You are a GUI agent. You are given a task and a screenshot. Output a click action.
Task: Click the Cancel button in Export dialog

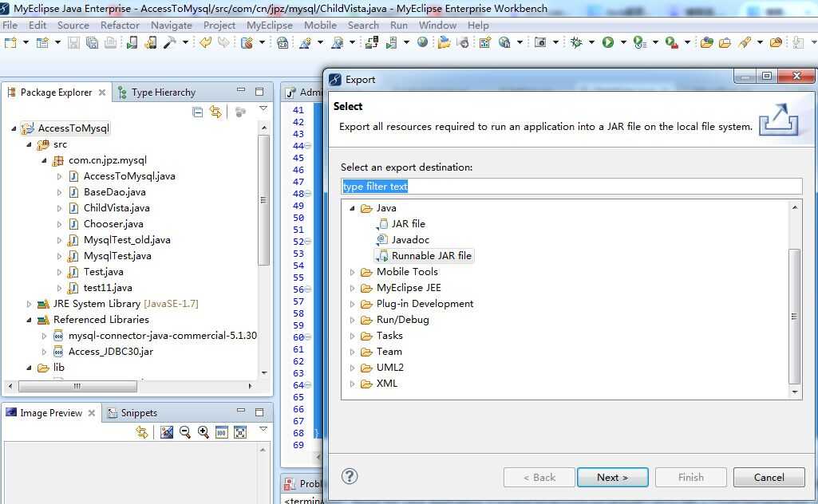point(769,478)
